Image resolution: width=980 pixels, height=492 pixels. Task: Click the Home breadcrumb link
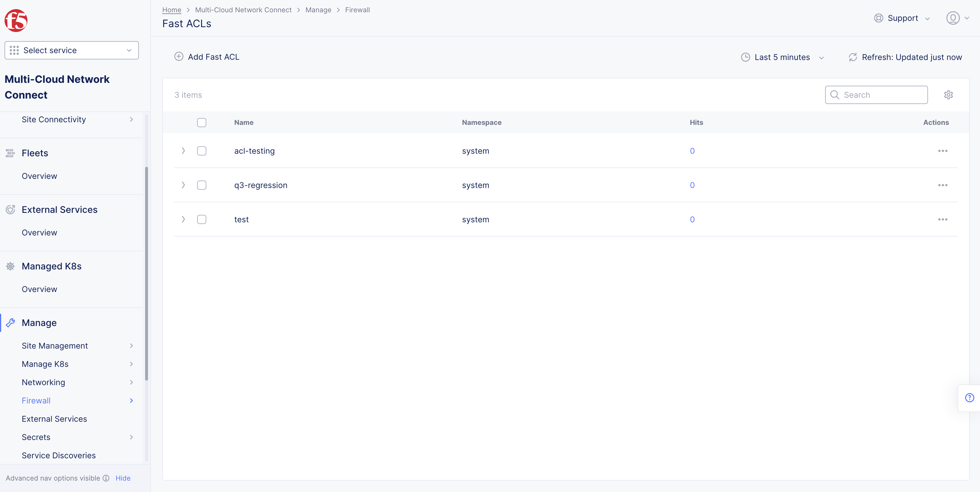pos(172,10)
